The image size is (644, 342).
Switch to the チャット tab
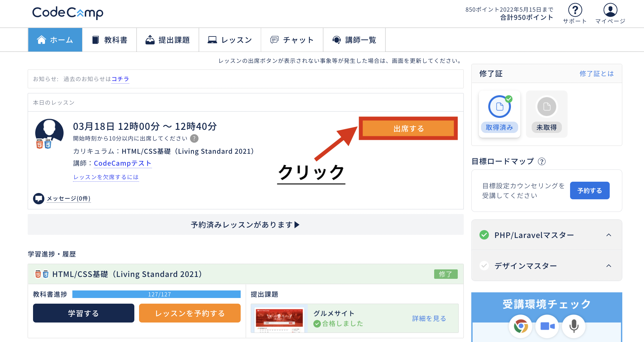[x=292, y=40]
